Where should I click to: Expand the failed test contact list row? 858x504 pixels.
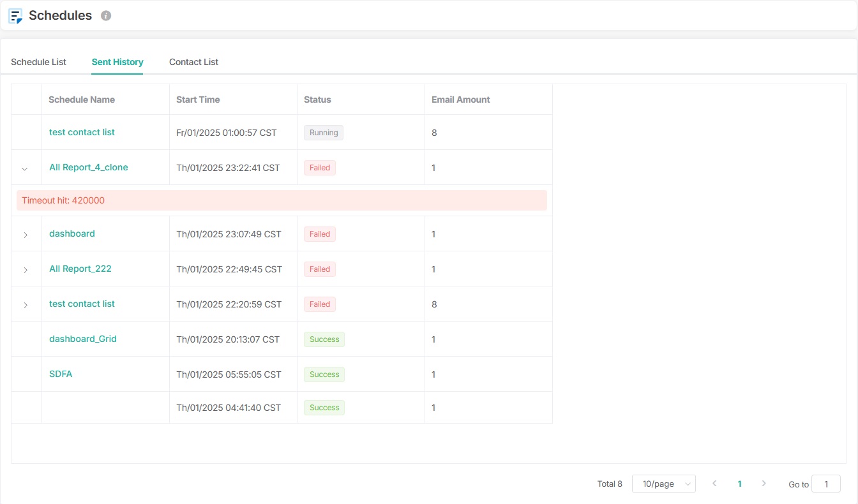[26, 305]
